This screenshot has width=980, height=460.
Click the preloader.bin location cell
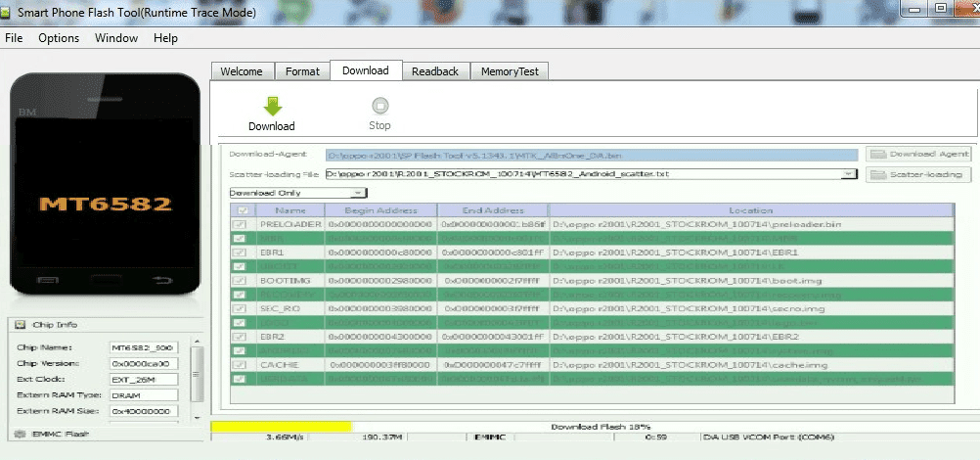(751, 225)
